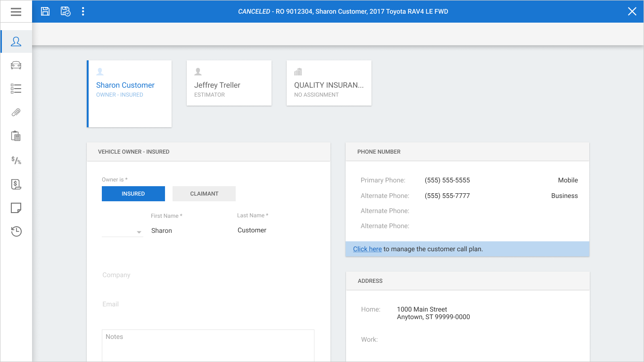The width and height of the screenshot is (644, 362).
Task: Expand the name prefix dropdown
Action: pyautogui.click(x=123, y=231)
